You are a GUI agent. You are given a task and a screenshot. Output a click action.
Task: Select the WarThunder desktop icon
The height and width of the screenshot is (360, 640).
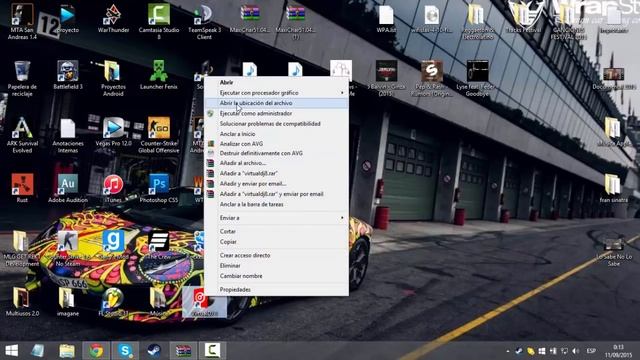pos(113,18)
